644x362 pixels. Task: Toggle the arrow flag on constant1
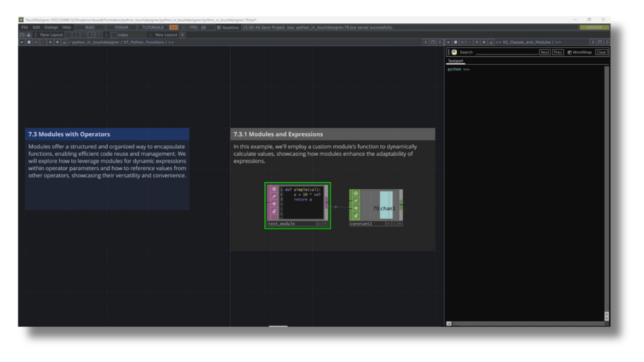[x=356, y=208]
